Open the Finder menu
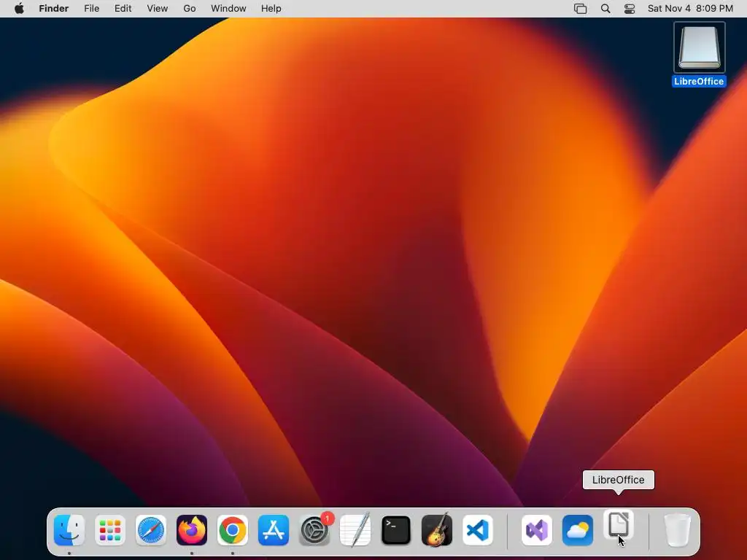The width and height of the screenshot is (747, 560). 54,9
